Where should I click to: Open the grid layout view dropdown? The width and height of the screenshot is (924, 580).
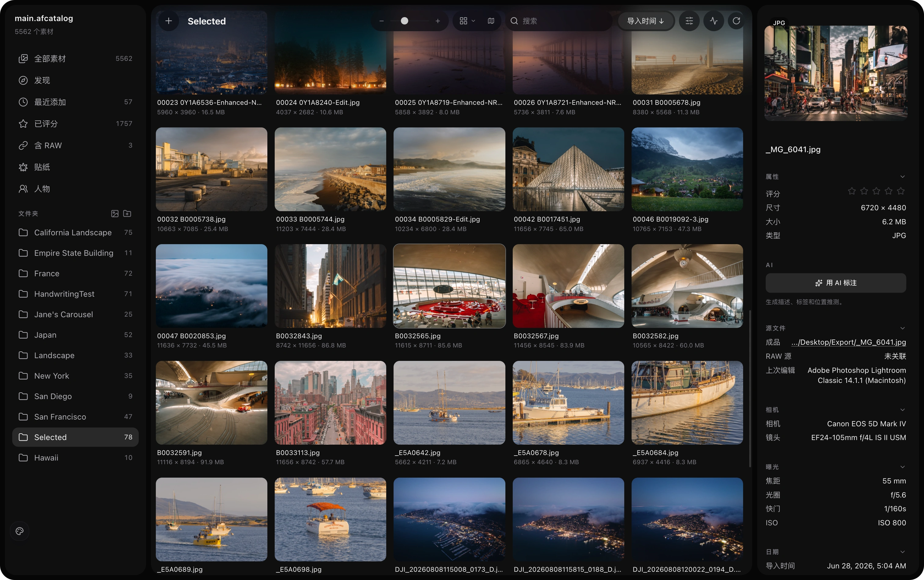point(467,21)
